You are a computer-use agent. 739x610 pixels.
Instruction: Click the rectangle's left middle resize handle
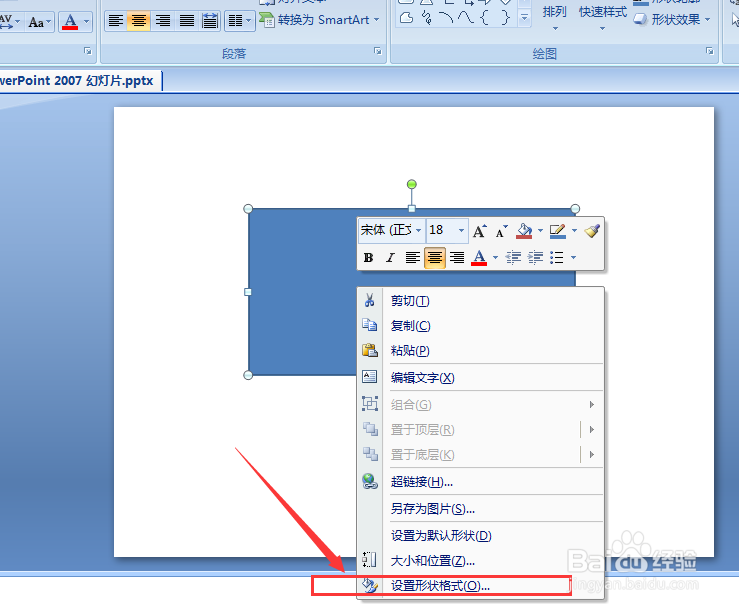point(248,292)
